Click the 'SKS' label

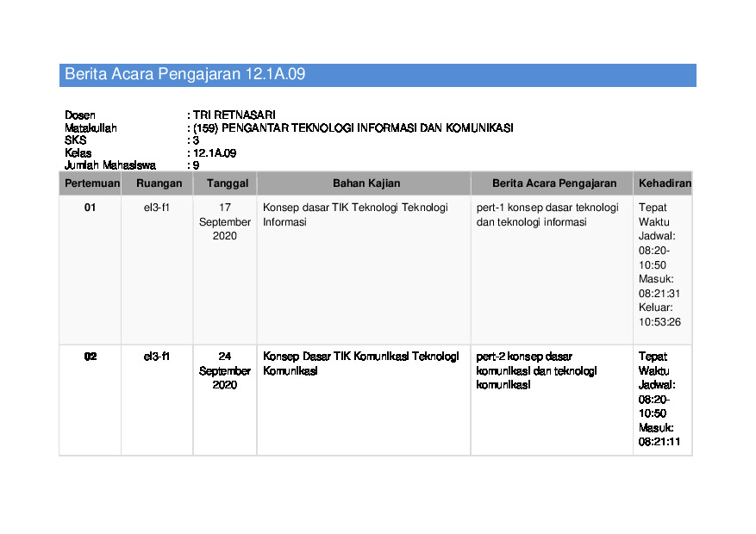point(75,140)
